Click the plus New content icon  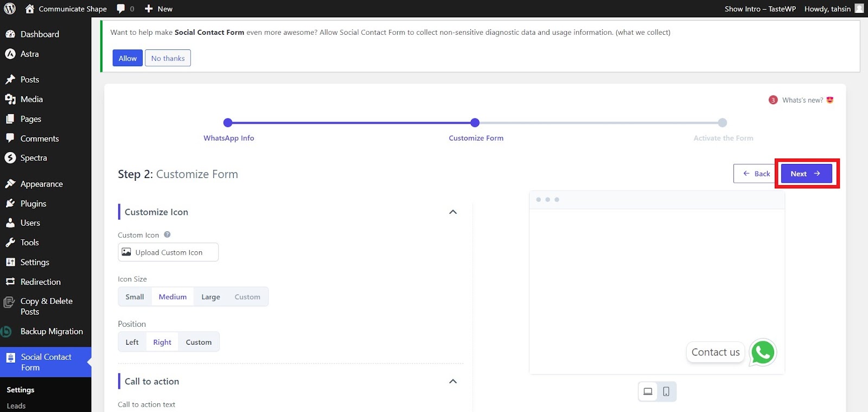point(149,9)
